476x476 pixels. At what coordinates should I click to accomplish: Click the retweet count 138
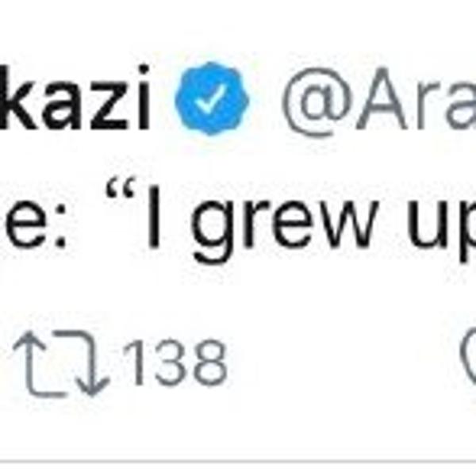tap(176, 365)
